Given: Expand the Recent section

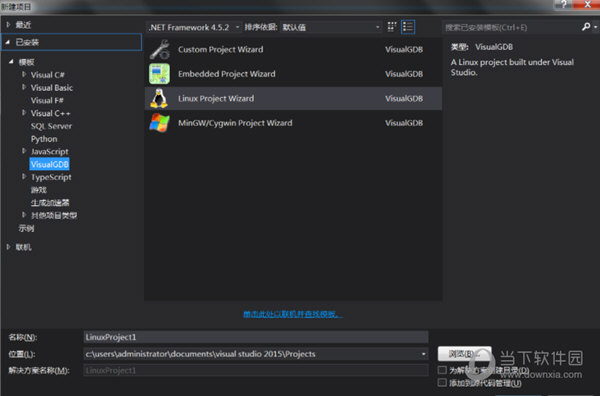Looking at the screenshot, I should [8, 25].
